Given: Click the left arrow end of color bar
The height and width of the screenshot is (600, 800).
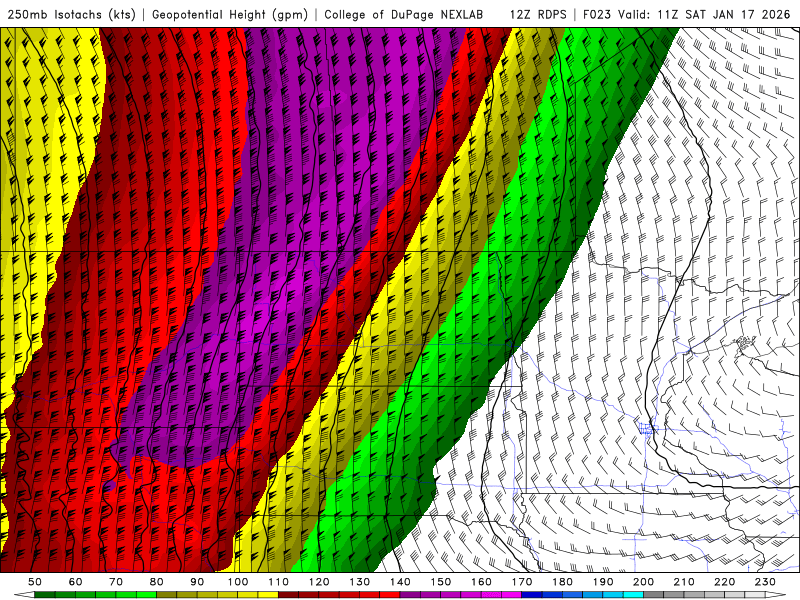Looking at the screenshot, I should [24, 595].
